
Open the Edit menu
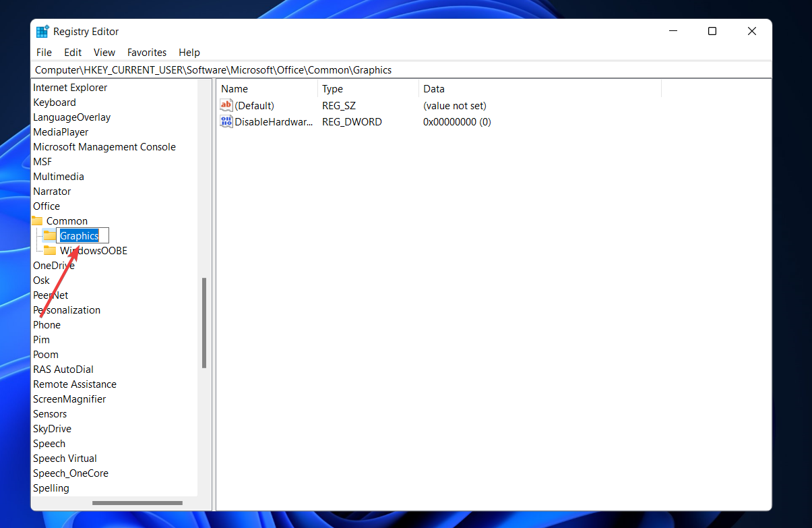pos(73,52)
